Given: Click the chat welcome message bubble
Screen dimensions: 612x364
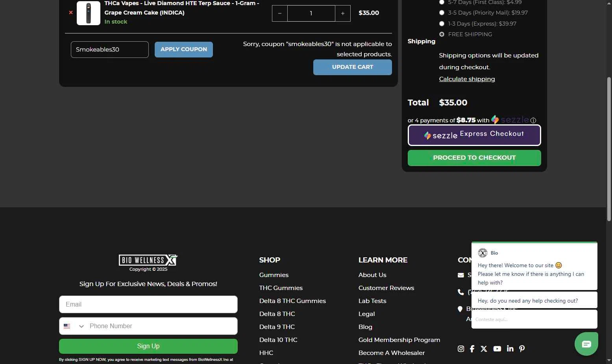Looking at the screenshot, I should [x=534, y=274].
